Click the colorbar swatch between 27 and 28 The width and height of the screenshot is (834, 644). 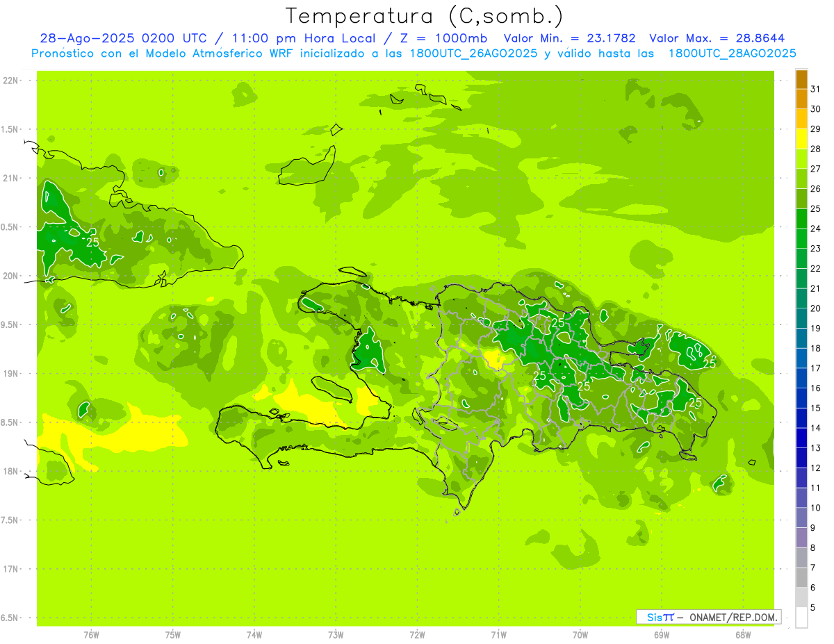[x=801, y=159]
